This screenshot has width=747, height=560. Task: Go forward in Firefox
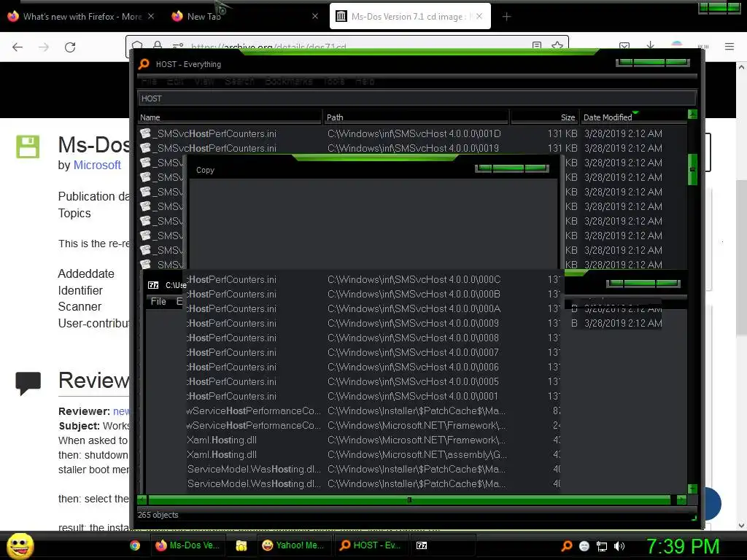click(x=44, y=47)
